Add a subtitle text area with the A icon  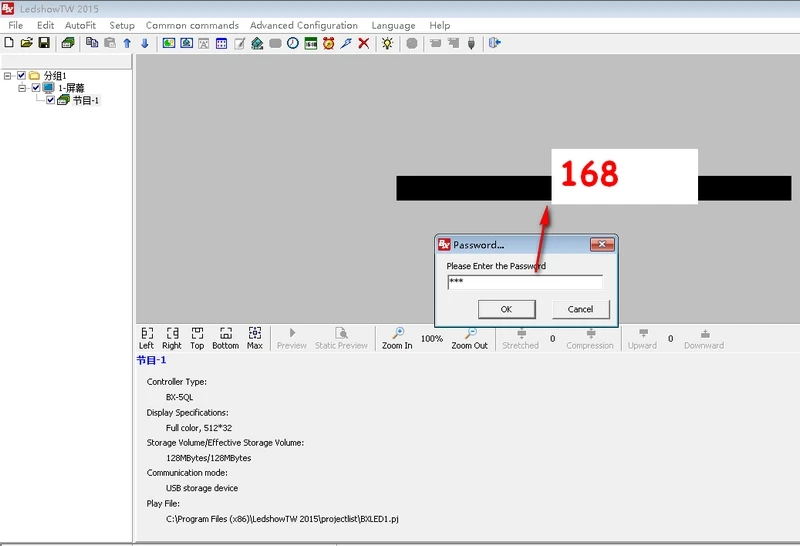[204, 43]
